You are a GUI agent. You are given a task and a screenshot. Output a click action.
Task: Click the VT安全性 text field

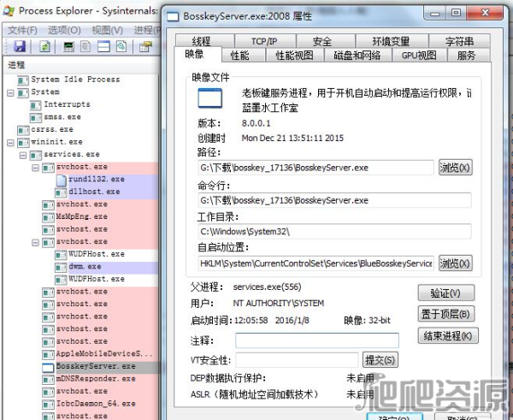click(x=297, y=360)
